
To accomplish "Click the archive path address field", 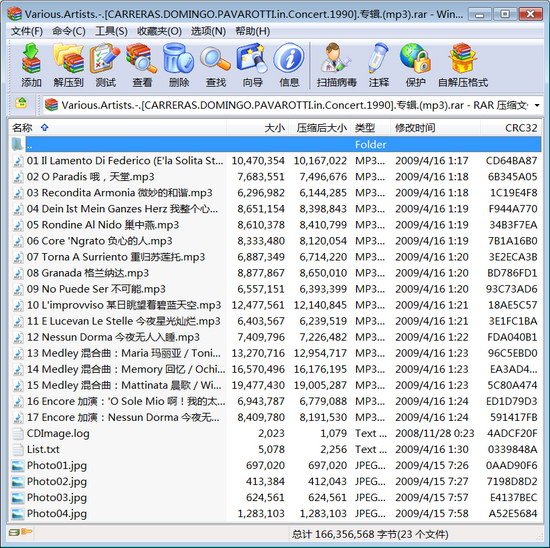I will (x=292, y=105).
